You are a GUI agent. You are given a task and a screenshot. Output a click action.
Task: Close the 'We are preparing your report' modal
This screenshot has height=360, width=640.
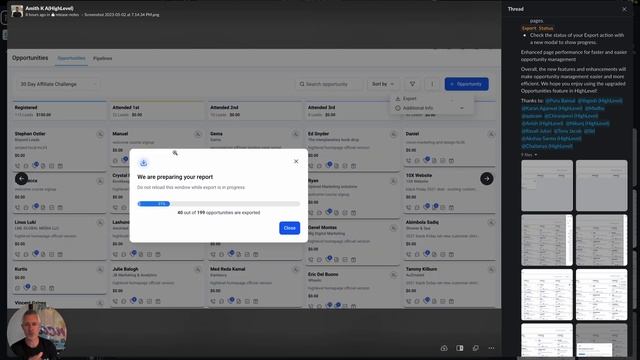click(296, 162)
